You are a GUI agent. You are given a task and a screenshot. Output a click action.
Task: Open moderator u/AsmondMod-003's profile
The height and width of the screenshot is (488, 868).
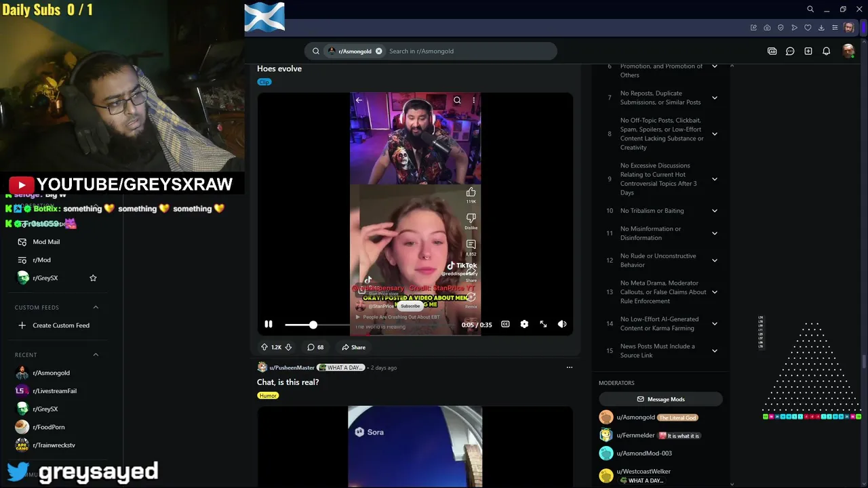[x=644, y=453]
